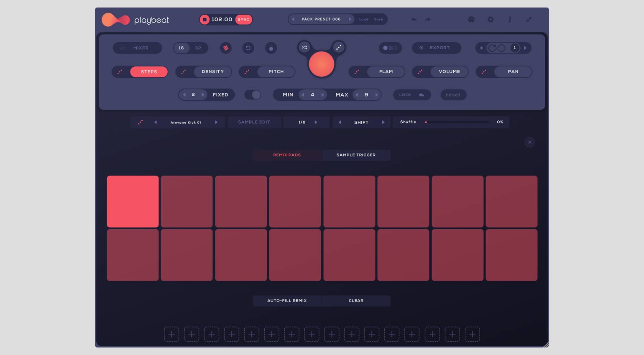
Task: Flip the switch next to FIXED
Action: (253, 95)
